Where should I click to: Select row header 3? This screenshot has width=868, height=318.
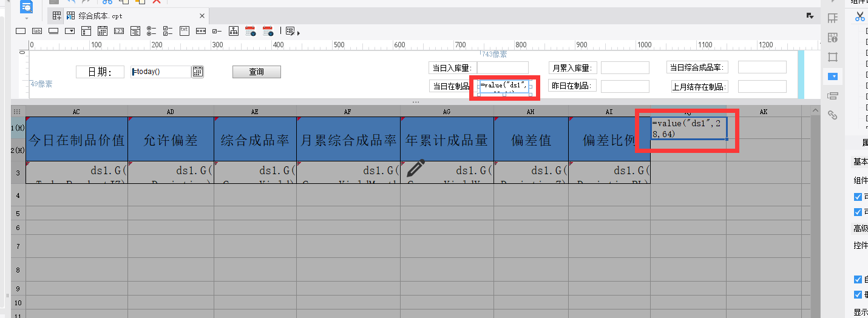point(18,173)
